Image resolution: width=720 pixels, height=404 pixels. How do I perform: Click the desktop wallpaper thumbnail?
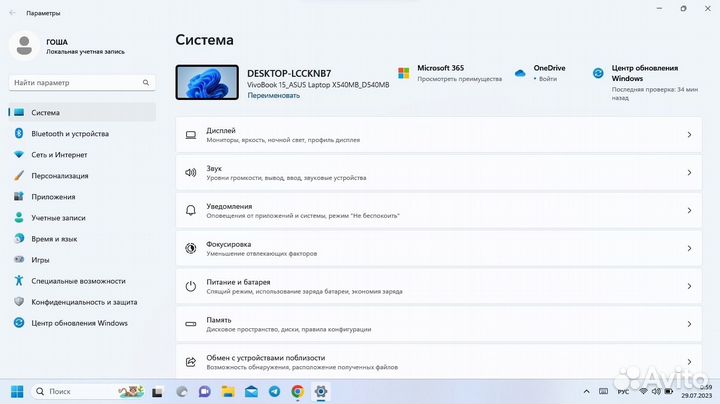[x=207, y=82]
